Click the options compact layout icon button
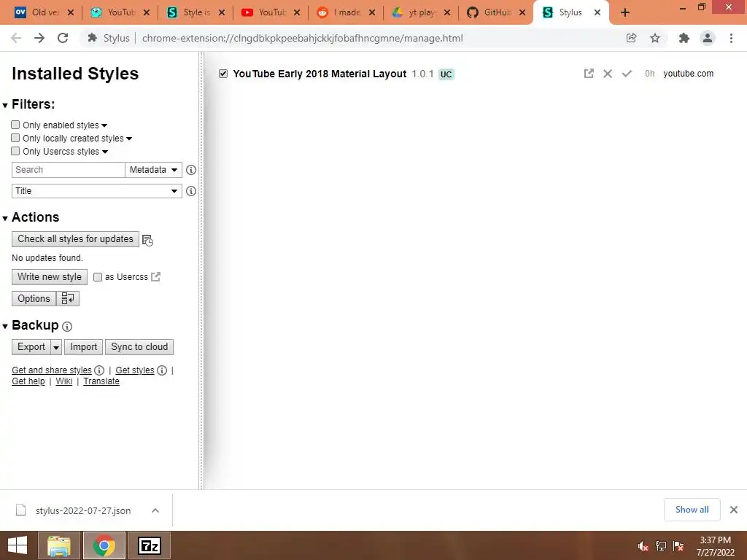The height and width of the screenshot is (560, 747). (68, 298)
